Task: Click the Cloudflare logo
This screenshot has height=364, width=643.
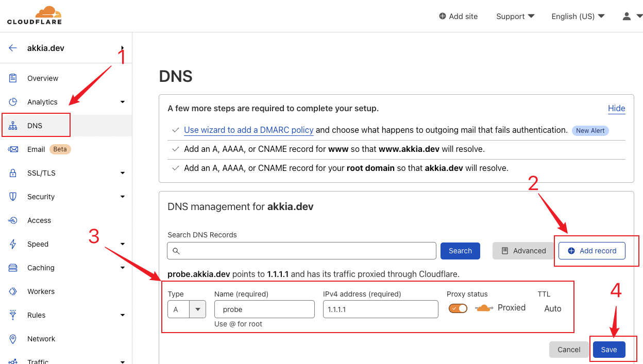Action: tap(34, 15)
